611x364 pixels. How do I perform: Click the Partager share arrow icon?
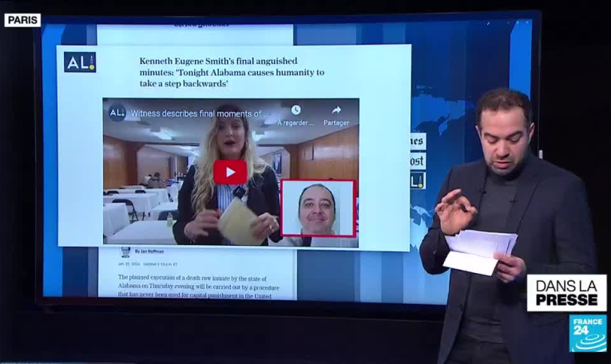[x=336, y=110]
